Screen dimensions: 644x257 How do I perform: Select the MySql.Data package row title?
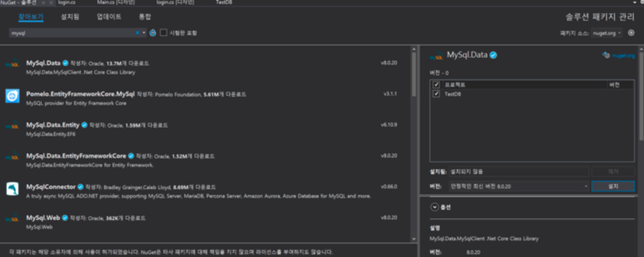pyautogui.click(x=43, y=63)
